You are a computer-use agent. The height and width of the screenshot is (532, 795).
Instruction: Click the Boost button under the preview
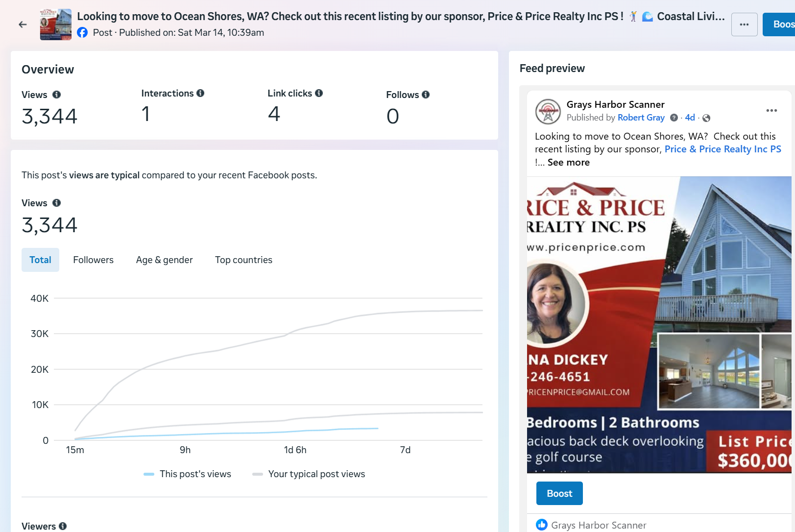559,493
